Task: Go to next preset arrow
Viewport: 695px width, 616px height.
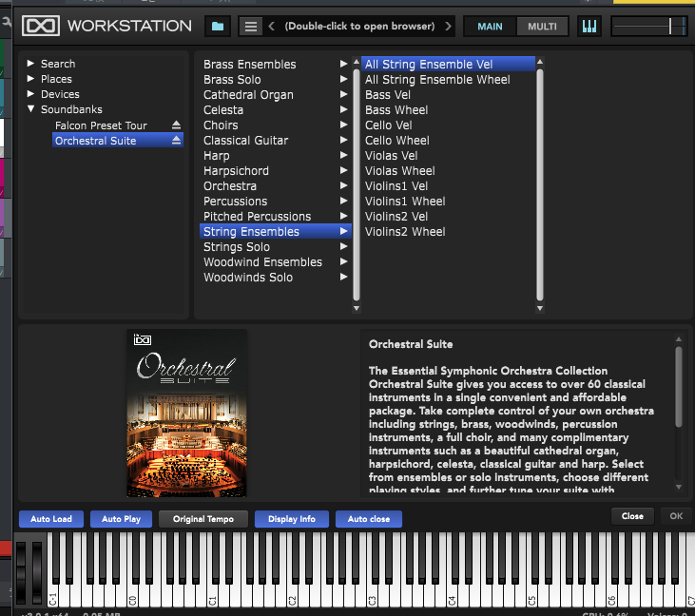Action: [448, 27]
